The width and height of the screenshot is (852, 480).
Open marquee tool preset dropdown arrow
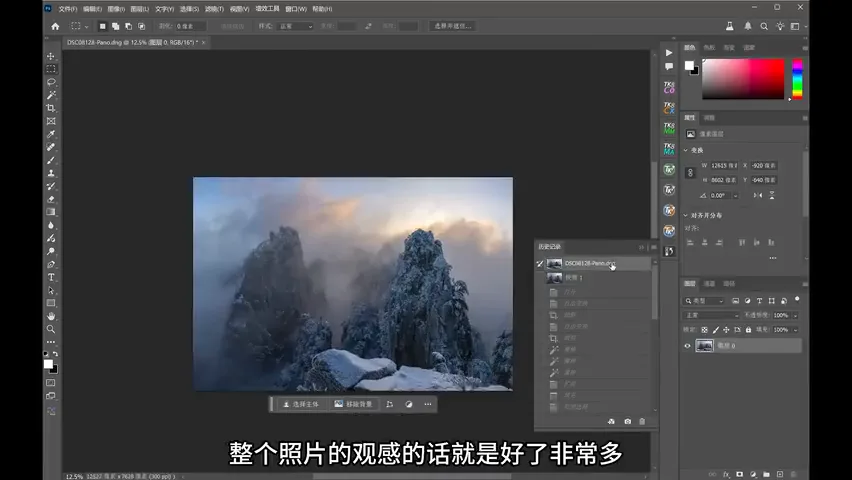[86, 27]
